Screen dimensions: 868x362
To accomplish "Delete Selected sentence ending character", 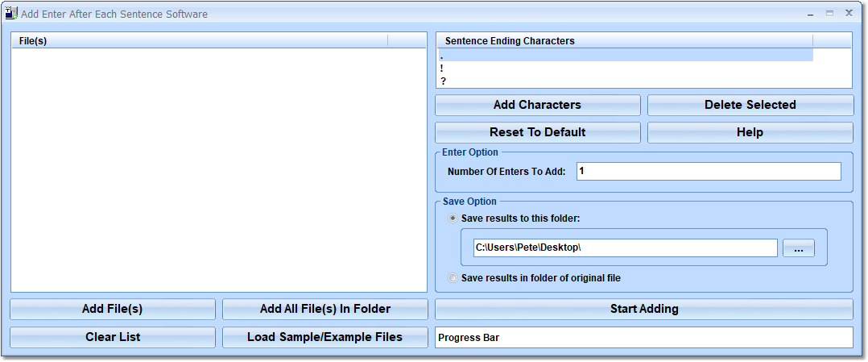I will 750,105.
